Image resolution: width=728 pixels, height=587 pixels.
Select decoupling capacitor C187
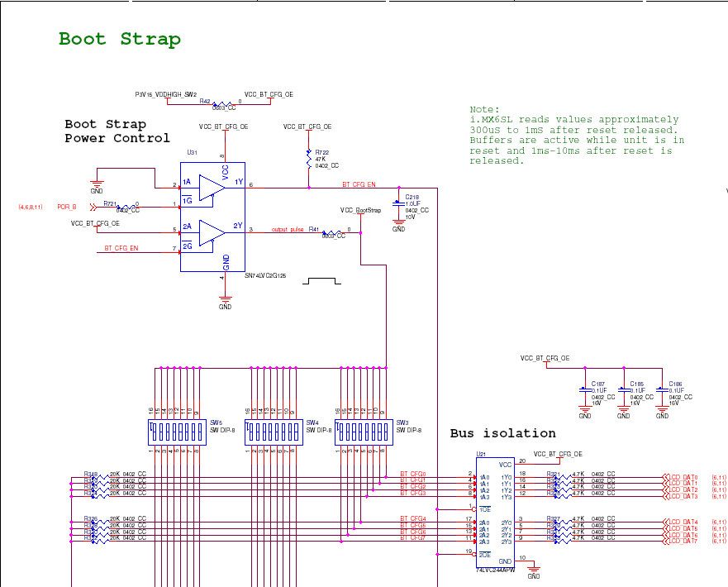pos(585,390)
